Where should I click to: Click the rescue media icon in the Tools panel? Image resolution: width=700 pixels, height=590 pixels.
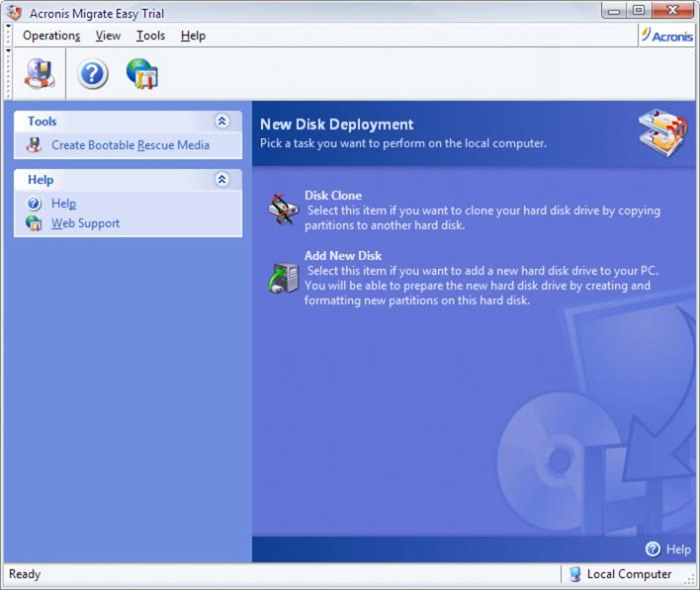pos(34,145)
